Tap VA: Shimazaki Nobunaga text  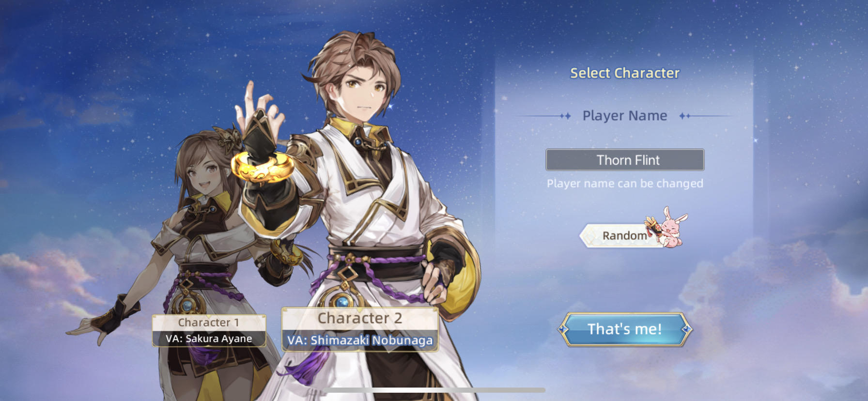(x=360, y=340)
